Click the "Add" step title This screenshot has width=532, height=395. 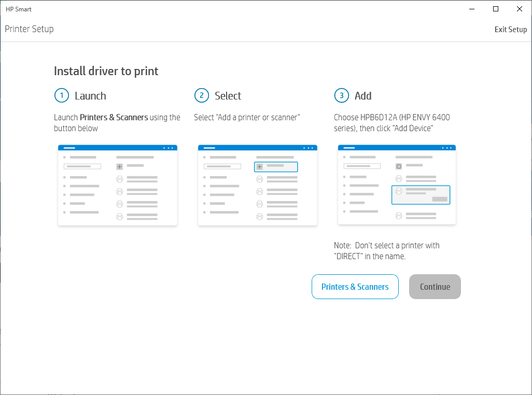pyautogui.click(x=363, y=96)
